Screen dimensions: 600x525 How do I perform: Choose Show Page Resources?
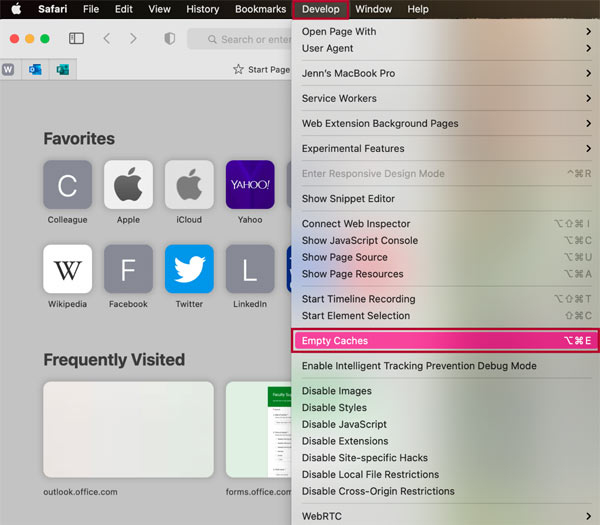coord(445,274)
